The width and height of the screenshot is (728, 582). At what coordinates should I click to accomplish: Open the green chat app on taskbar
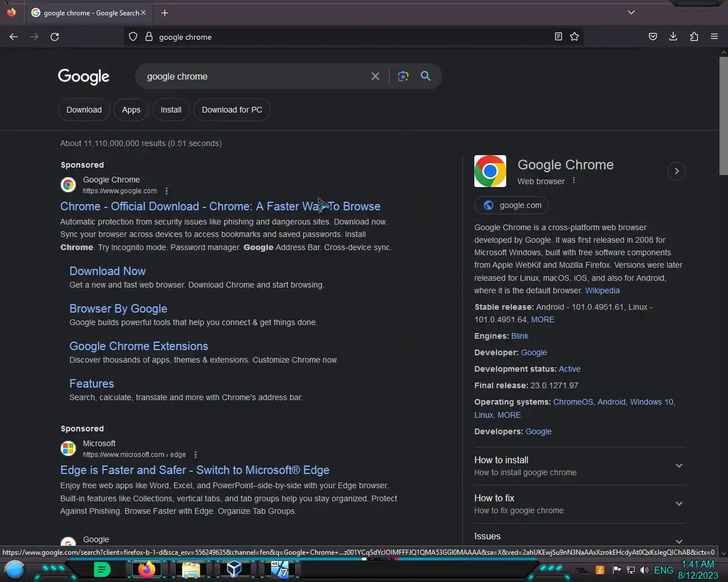(x=102, y=569)
